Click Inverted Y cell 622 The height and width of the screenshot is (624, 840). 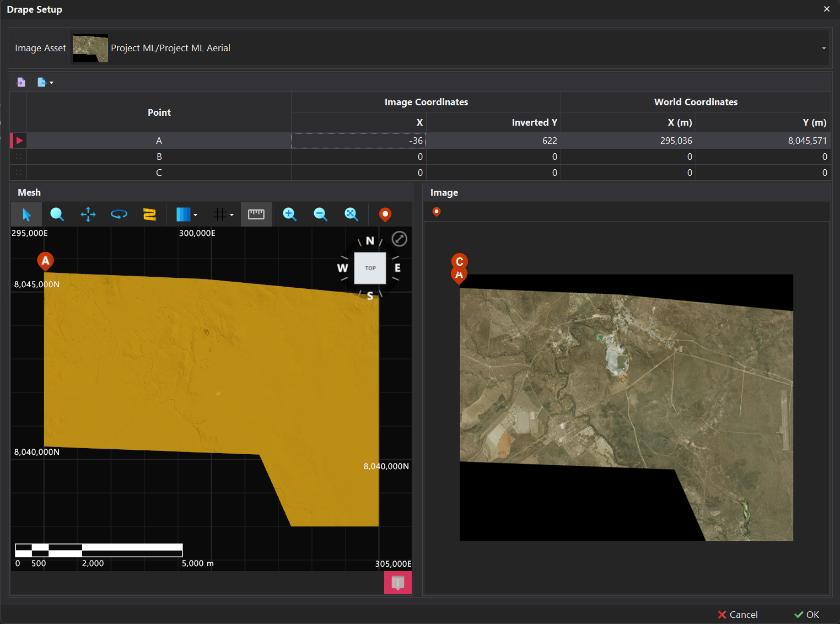[493, 141]
